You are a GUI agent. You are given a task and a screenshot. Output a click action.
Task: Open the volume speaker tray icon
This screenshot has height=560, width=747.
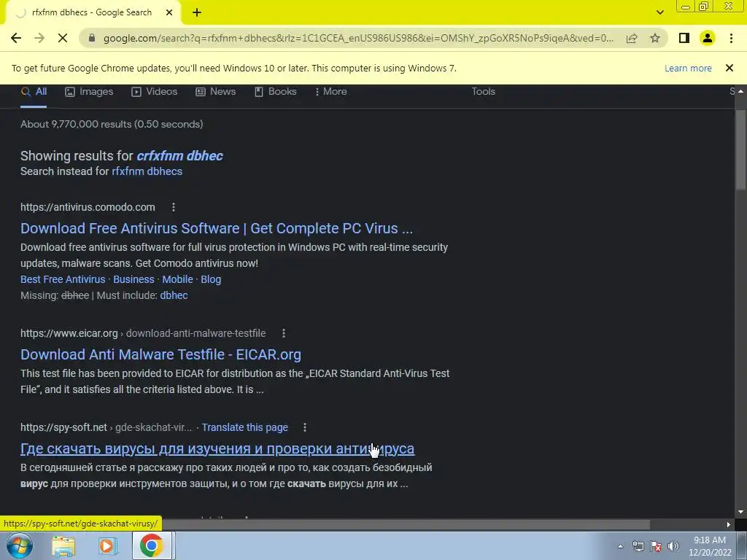[x=673, y=546]
